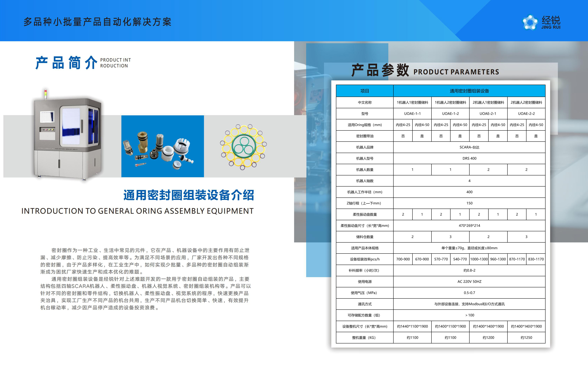Select the recipe storage value > 100

pos(469,315)
